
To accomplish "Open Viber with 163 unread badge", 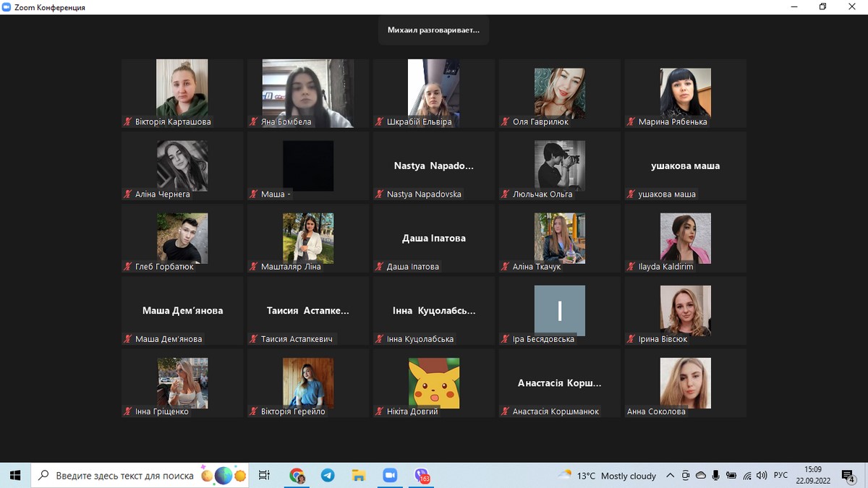I will (x=422, y=475).
